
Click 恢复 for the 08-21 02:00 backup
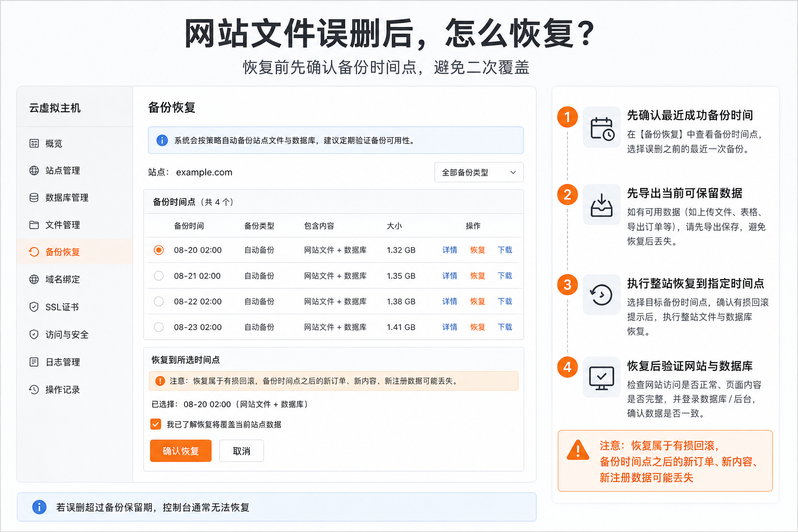coord(477,276)
